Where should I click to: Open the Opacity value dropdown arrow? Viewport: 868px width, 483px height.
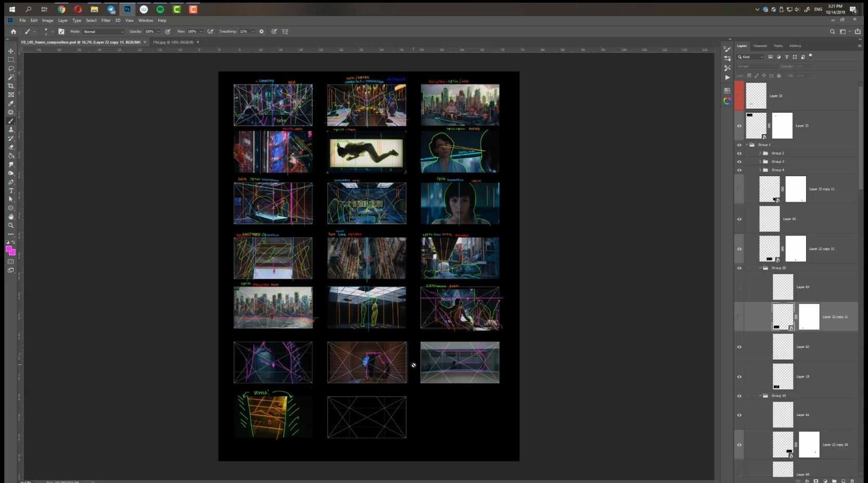(x=158, y=32)
